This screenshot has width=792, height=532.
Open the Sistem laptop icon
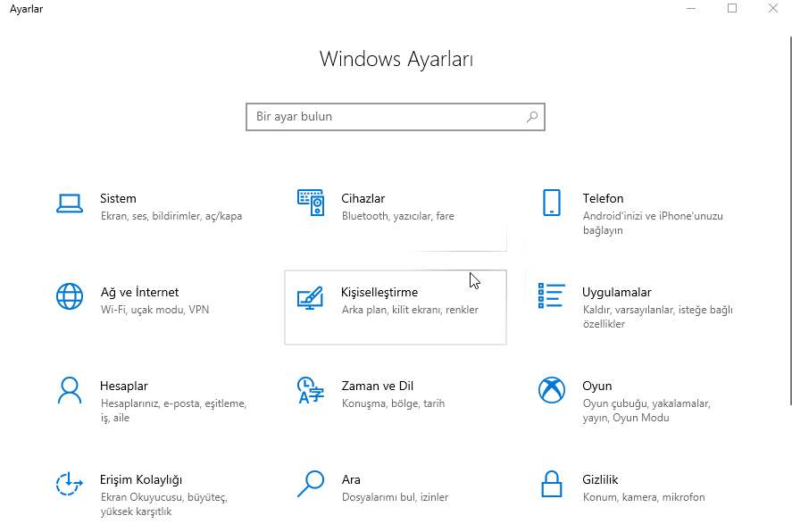[x=70, y=204]
